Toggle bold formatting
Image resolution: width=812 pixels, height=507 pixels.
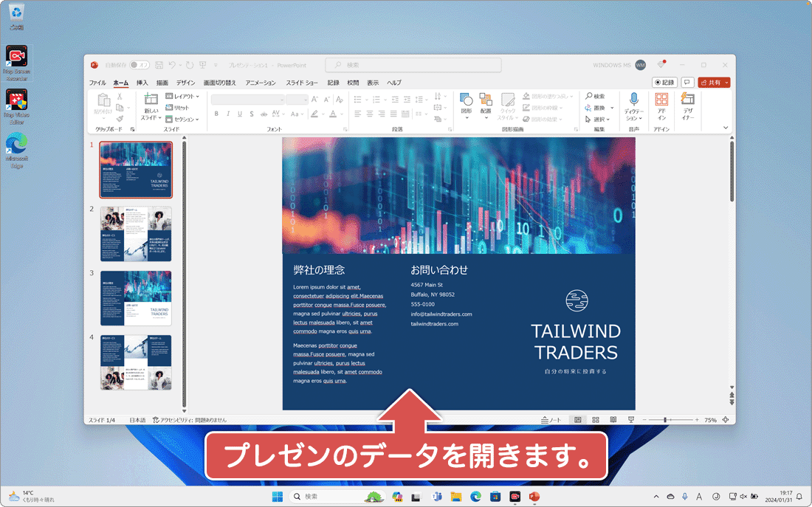(217, 113)
